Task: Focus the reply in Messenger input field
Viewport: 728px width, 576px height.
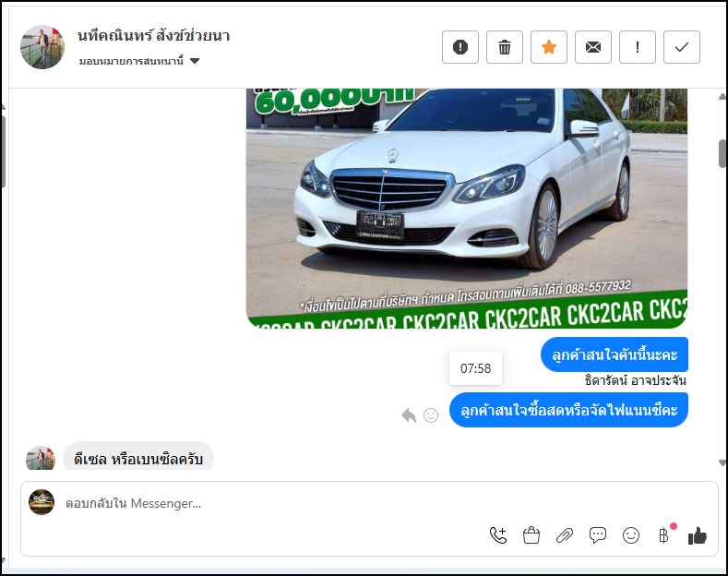Action: tap(369, 503)
